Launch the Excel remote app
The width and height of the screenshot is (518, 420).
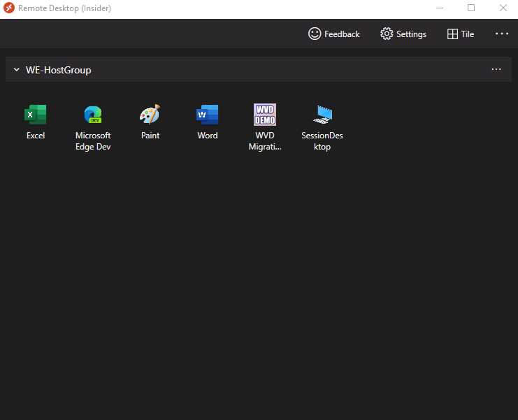point(36,122)
